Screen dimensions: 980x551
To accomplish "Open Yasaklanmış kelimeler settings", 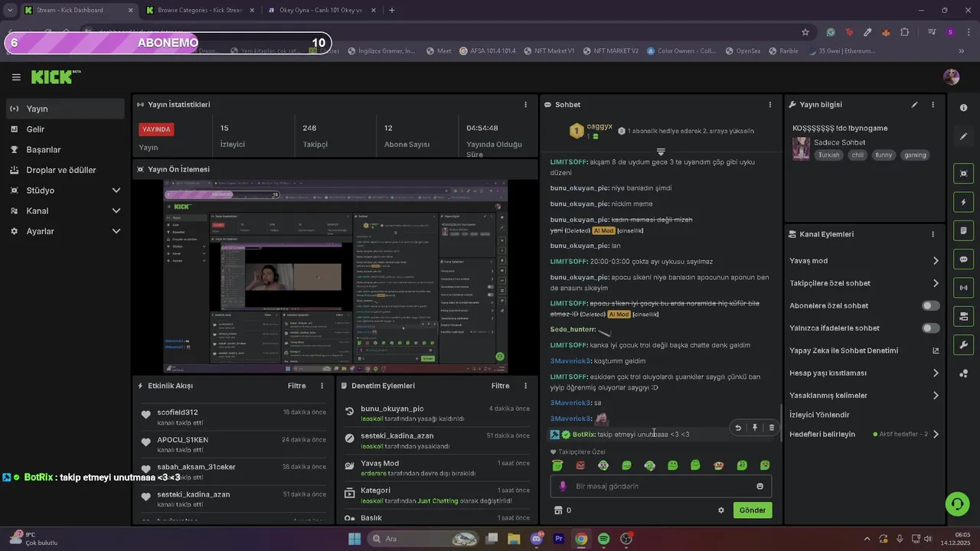I will 864,396.
